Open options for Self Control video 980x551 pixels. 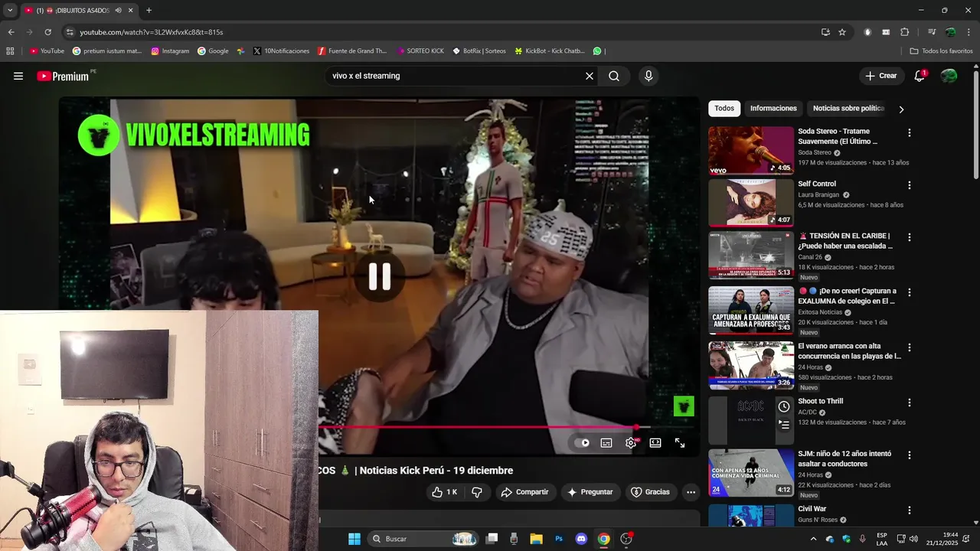909,185
